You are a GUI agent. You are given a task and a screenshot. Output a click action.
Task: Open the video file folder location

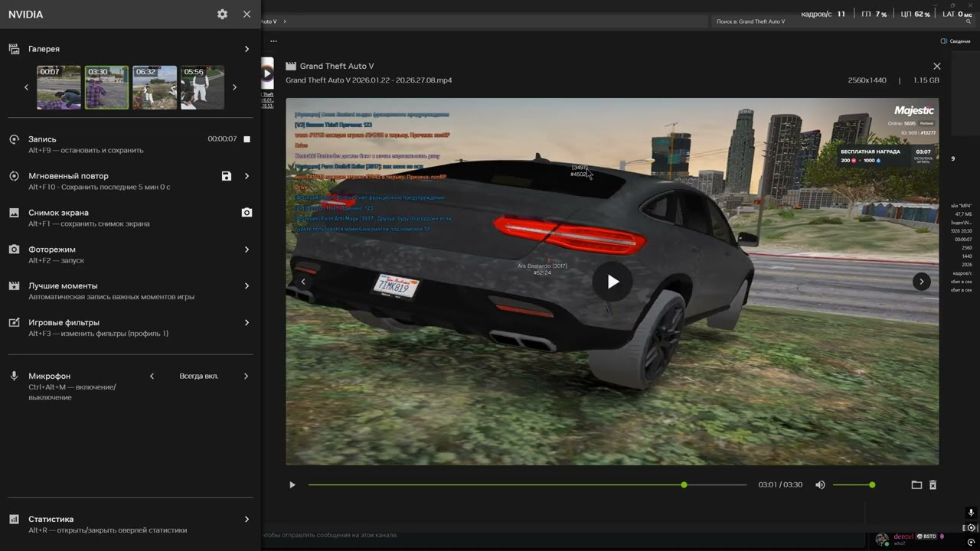click(x=916, y=485)
